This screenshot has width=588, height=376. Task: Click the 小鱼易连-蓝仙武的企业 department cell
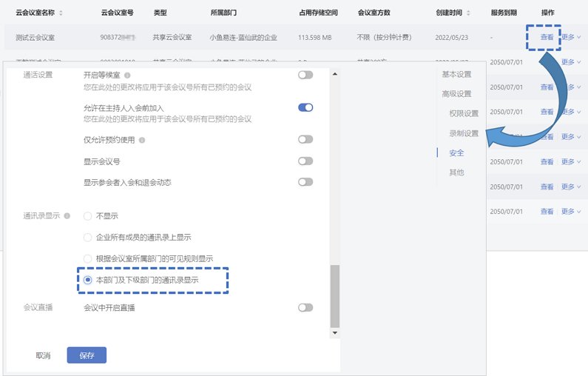point(243,38)
